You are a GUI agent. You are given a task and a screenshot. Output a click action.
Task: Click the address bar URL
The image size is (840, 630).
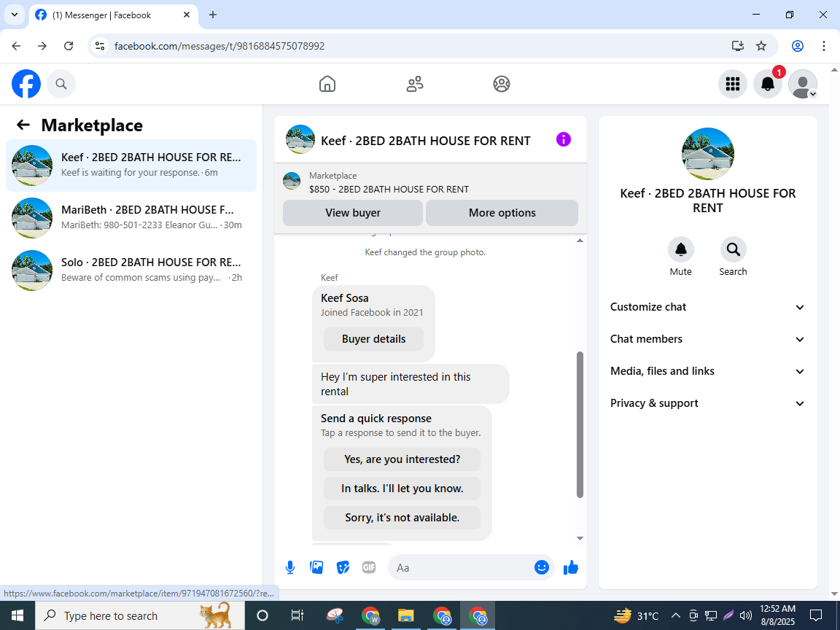[219, 46]
